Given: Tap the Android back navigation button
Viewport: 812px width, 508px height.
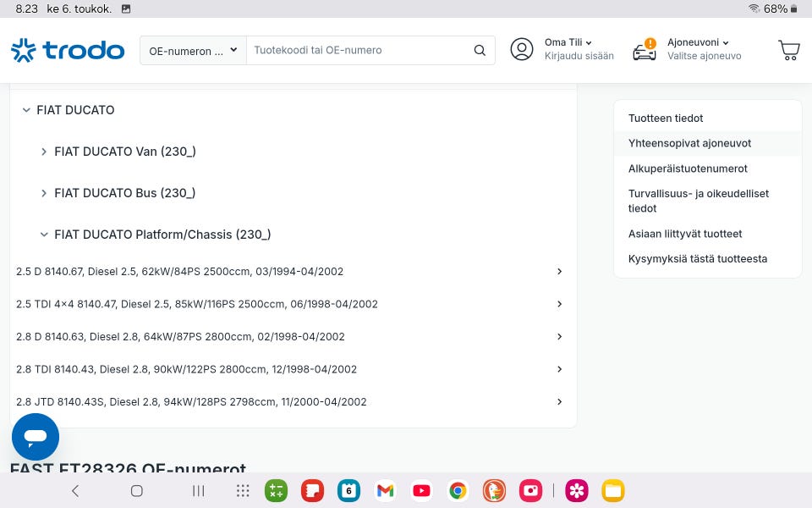Looking at the screenshot, I should (x=75, y=490).
